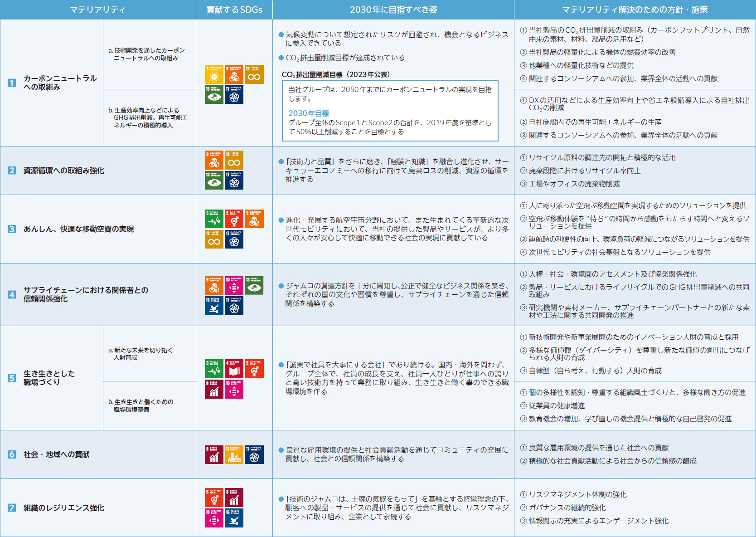Click ③他業種への軽量化技術などの提供

[x=577, y=65]
